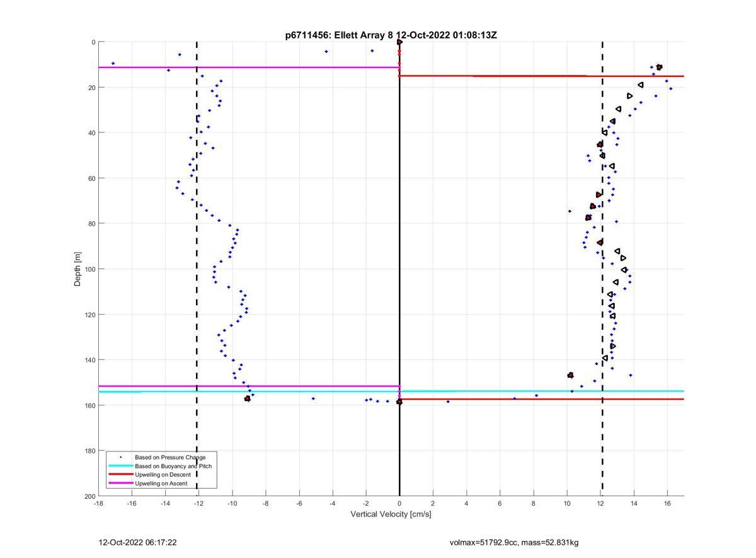Click the red marker at zero velocity, surface
756x558 pixels.
(399, 42)
